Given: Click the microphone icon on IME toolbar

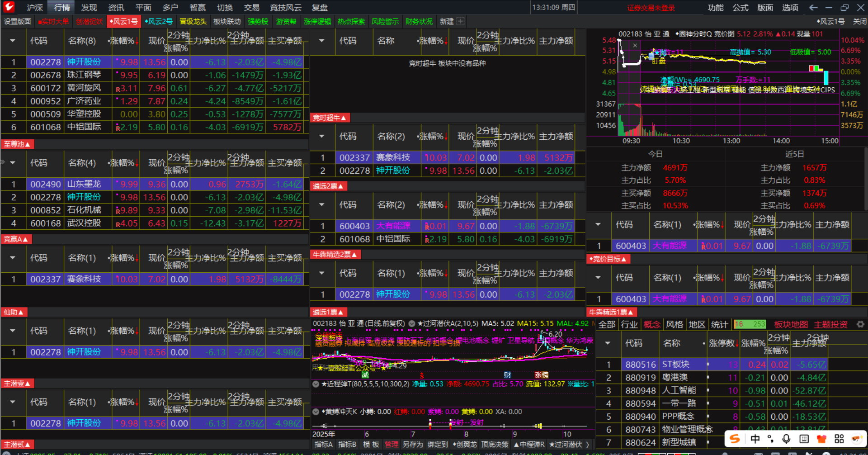Looking at the screenshot, I should 786,439.
